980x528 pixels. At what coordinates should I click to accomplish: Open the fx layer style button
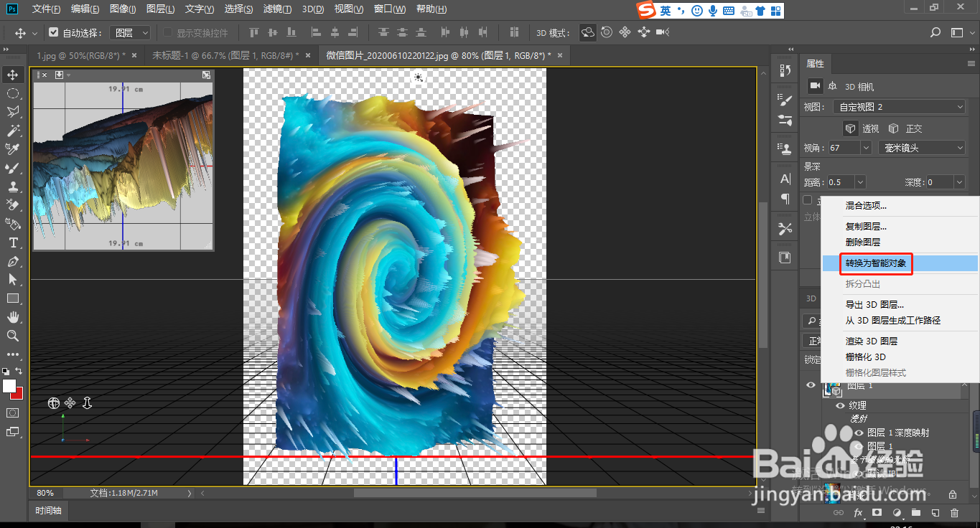tap(857, 513)
